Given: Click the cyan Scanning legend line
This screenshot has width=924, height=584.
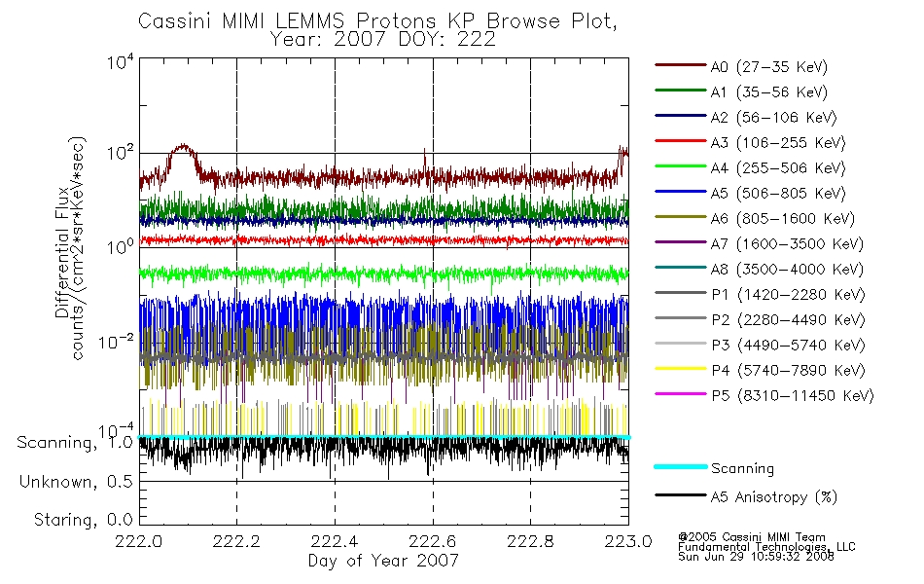Looking at the screenshot, I should pos(681,466).
